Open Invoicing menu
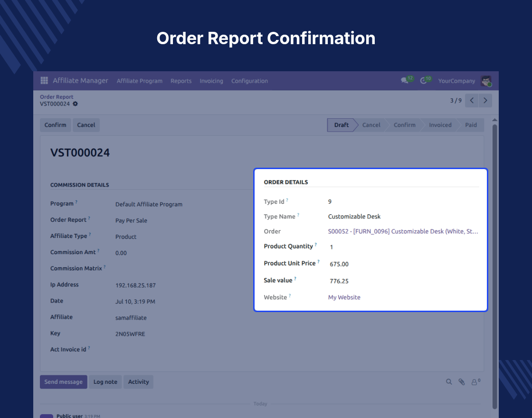This screenshot has width=532, height=418. (x=211, y=81)
